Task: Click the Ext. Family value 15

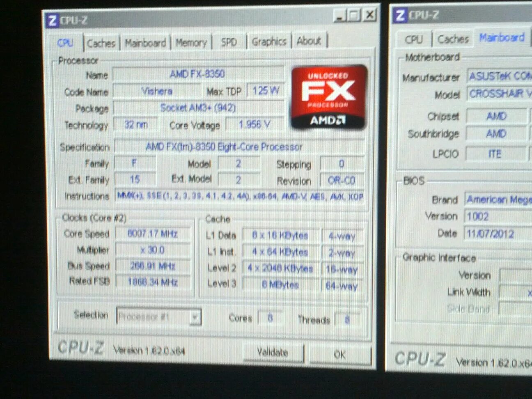Action: click(135, 179)
